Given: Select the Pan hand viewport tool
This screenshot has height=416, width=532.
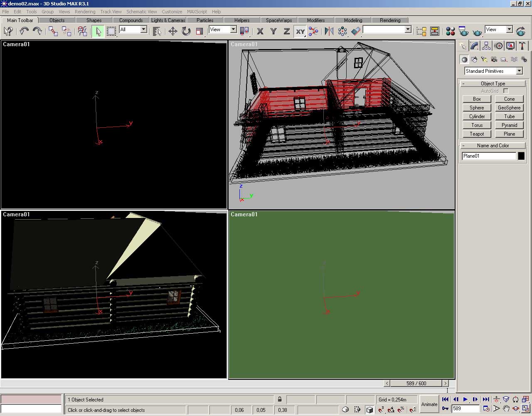Looking at the screenshot, I should click(x=506, y=409).
